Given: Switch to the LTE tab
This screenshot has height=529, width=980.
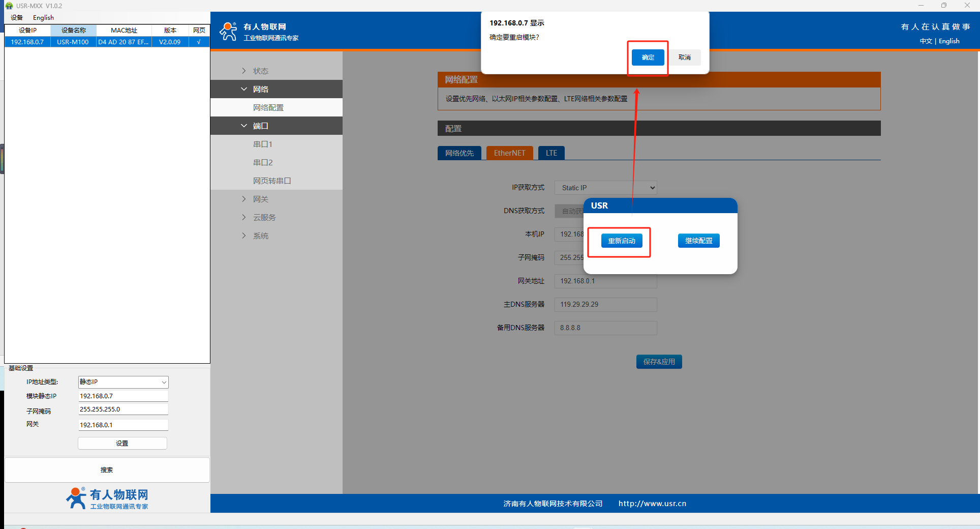Looking at the screenshot, I should (x=551, y=153).
